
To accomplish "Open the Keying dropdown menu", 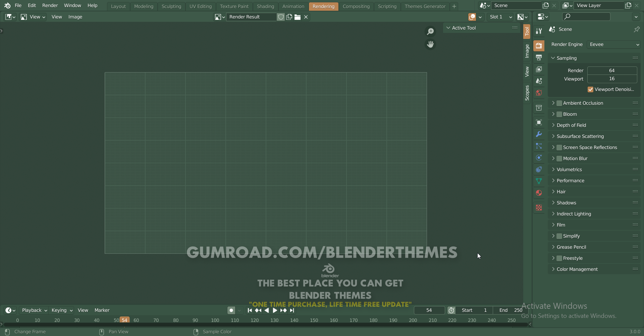I will click(x=62, y=310).
